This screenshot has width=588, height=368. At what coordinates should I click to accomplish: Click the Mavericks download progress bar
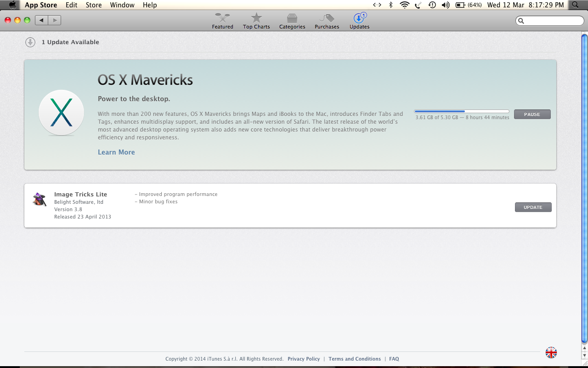462,111
